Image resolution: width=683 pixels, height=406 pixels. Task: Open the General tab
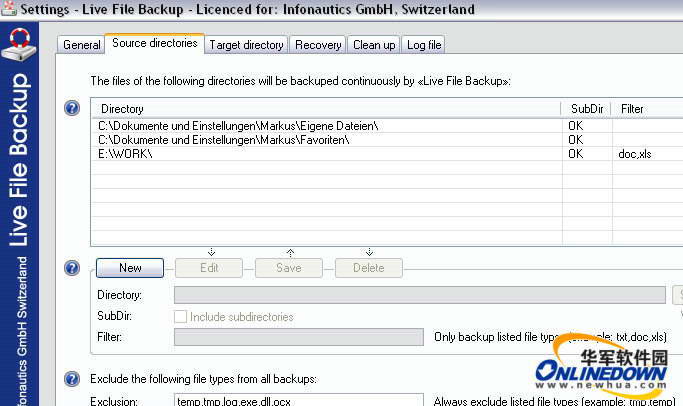81,45
